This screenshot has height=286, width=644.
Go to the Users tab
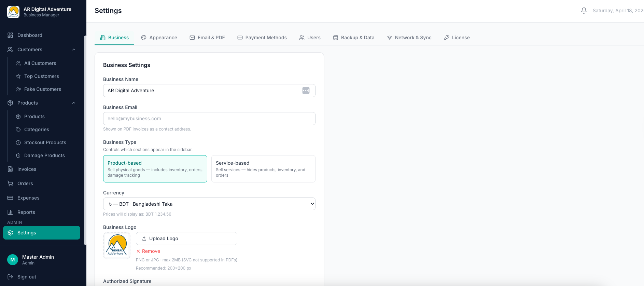coord(310,38)
